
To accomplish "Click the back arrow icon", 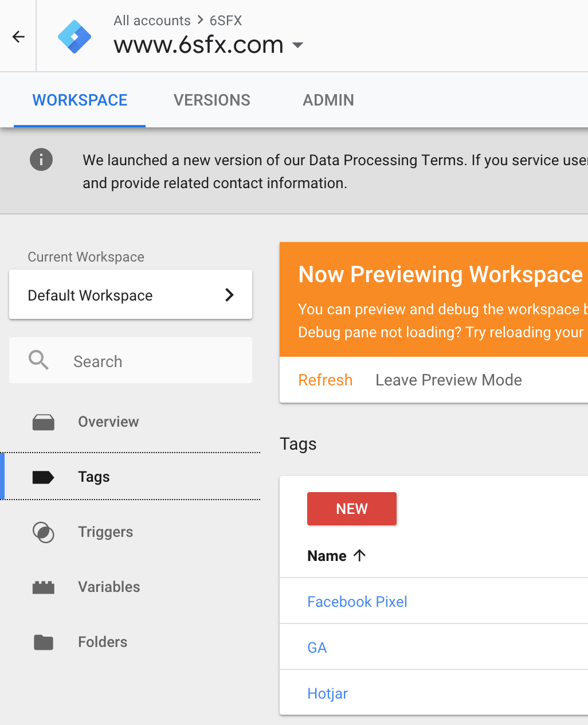I will 18,37.
